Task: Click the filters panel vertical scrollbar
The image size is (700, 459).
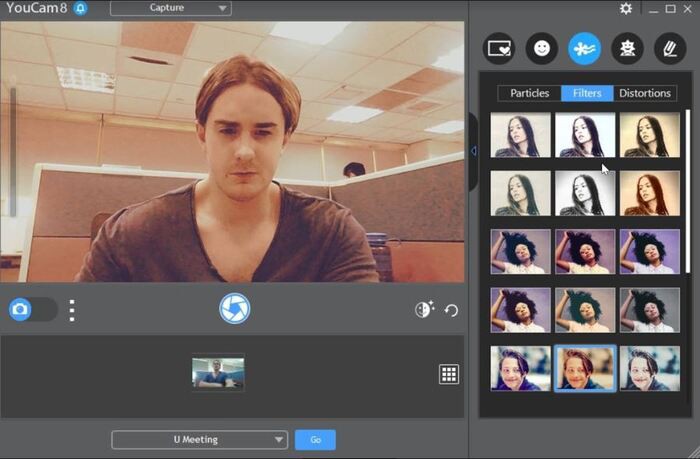Action: [687, 190]
